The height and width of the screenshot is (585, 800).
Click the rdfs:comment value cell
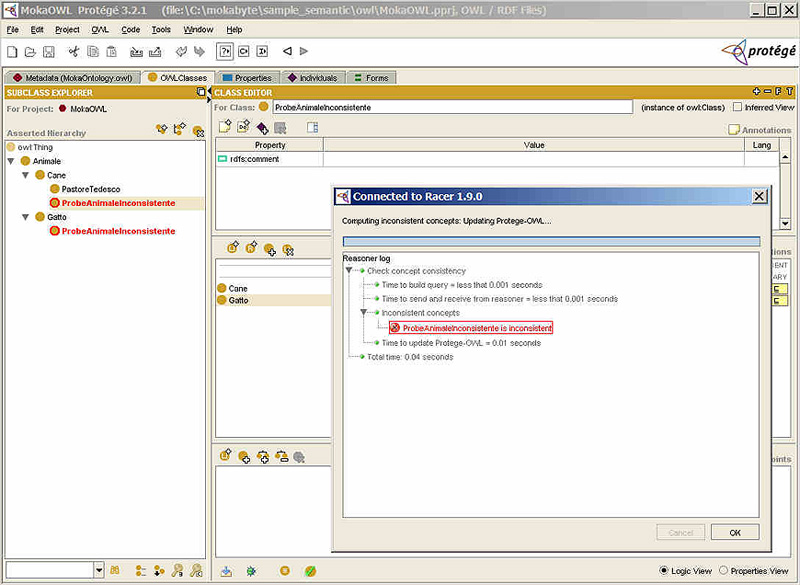point(534,159)
